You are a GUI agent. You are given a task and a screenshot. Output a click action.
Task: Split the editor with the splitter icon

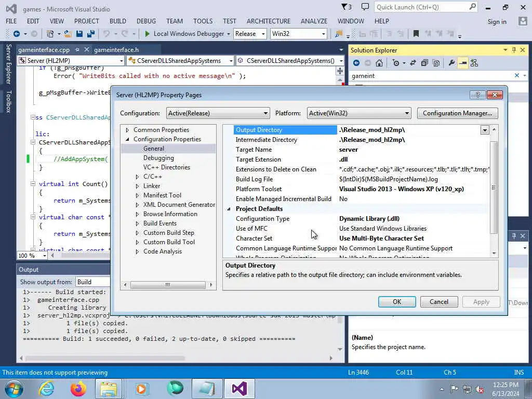340,71
